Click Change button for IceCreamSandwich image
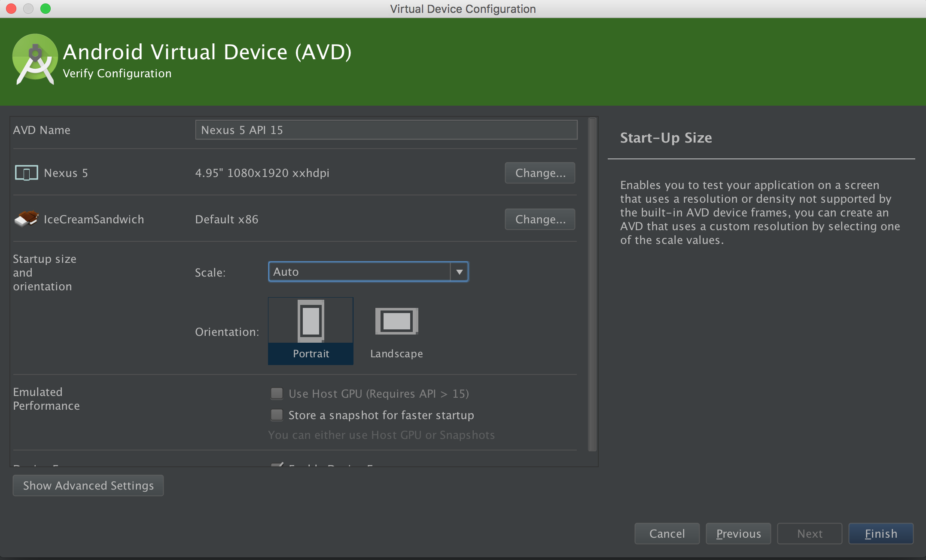 tap(540, 219)
